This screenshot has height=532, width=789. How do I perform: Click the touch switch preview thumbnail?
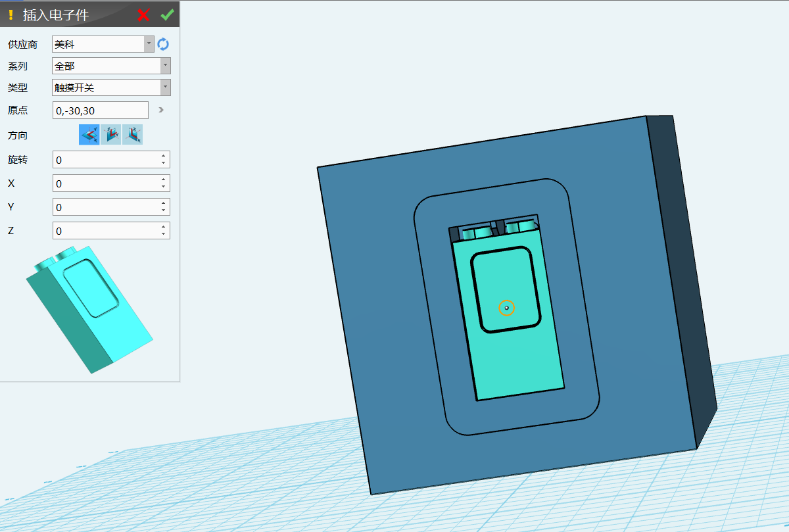pyautogui.click(x=89, y=311)
